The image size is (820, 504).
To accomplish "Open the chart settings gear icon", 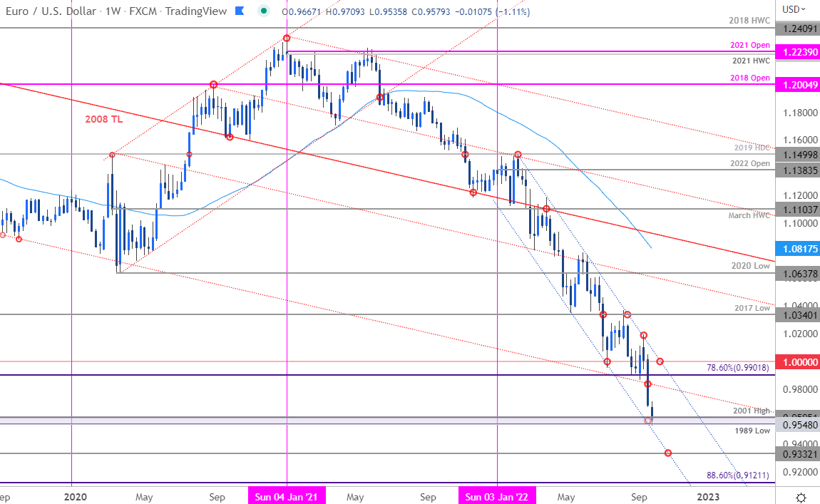I will (800, 496).
